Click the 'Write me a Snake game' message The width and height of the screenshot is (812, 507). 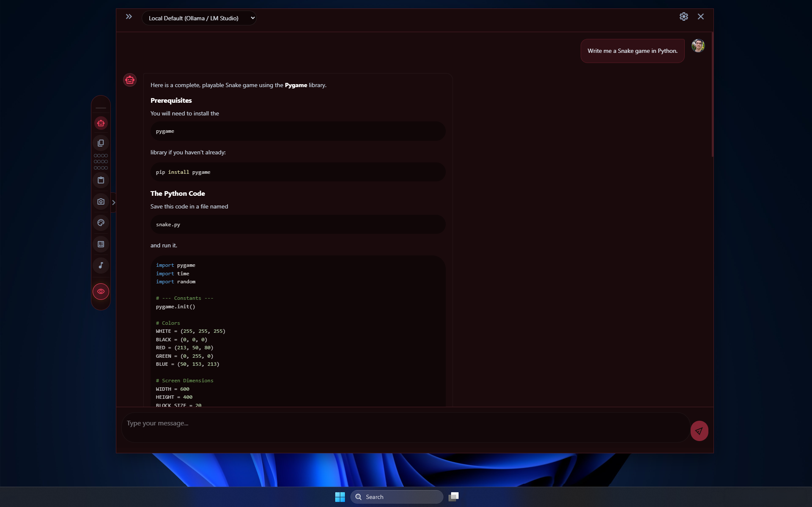click(x=632, y=51)
